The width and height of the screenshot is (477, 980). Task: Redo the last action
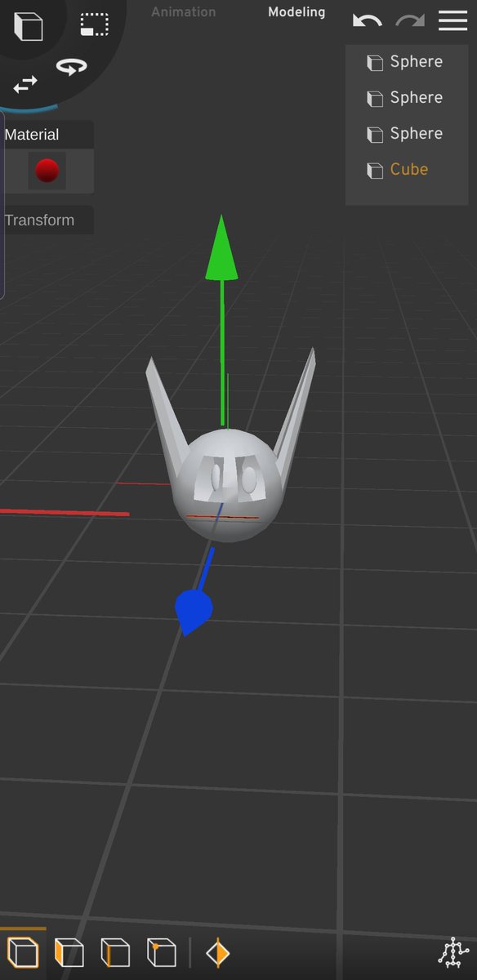click(410, 20)
